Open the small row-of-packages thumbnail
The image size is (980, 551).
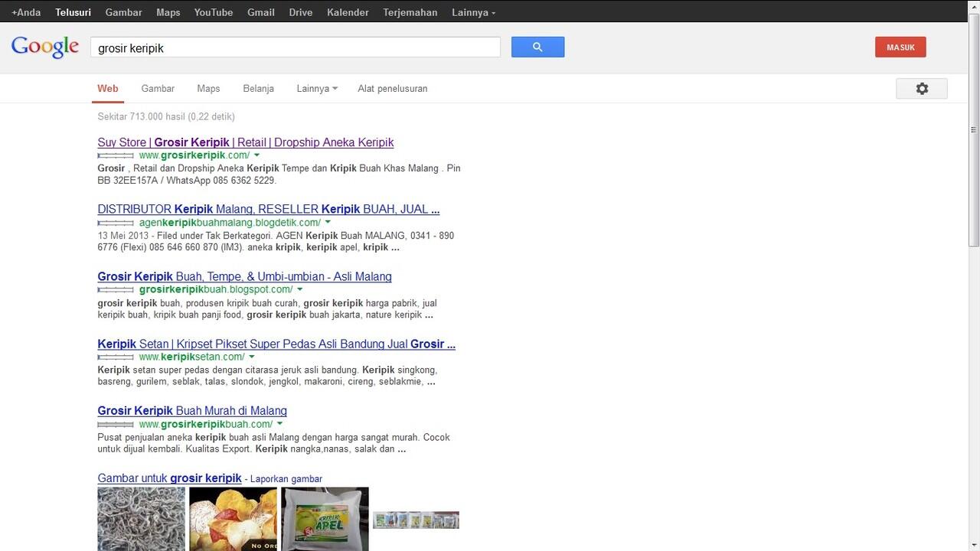tap(416, 520)
